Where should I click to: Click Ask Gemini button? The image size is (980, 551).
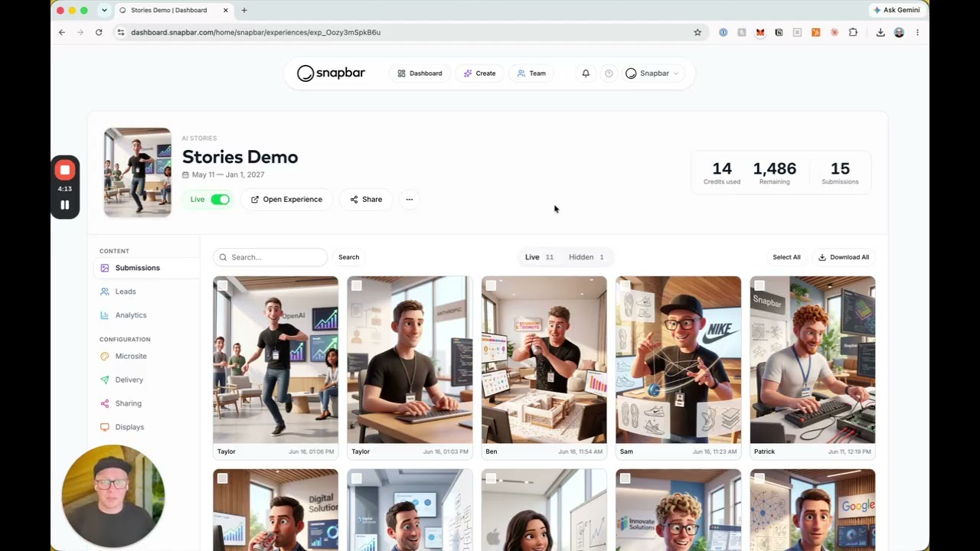click(897, 10)
